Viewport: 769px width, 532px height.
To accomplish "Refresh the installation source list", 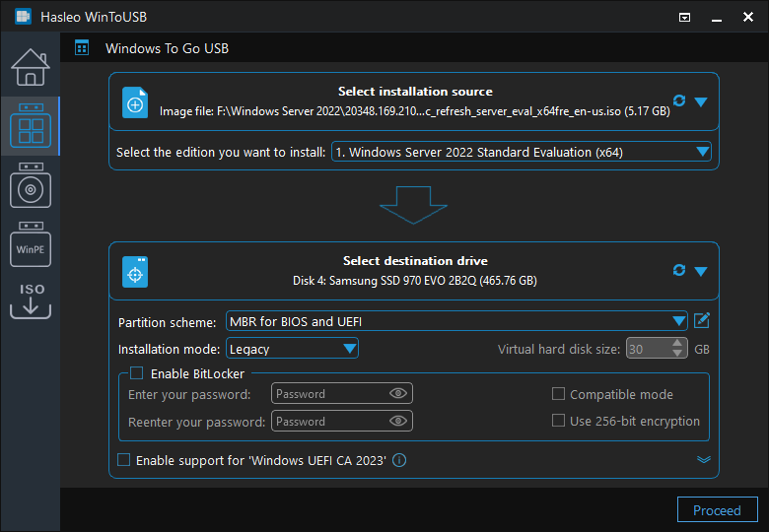I will tap(679, 100).
